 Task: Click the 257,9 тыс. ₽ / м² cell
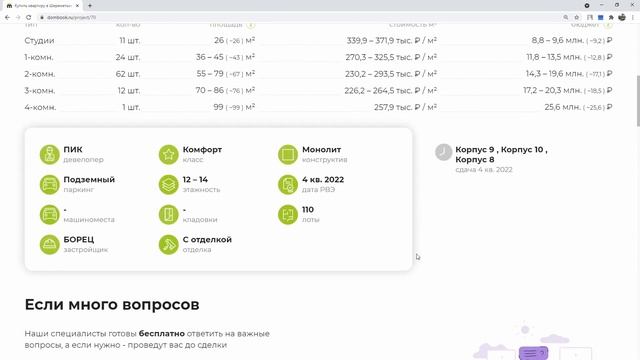point(405,107)
